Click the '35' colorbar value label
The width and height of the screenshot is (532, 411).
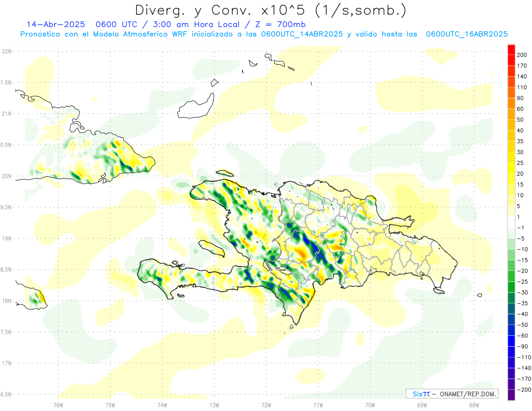tap(521, 141)
